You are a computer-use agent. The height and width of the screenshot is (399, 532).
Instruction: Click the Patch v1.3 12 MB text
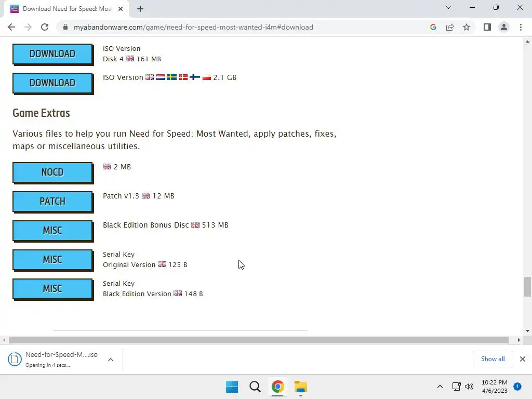pos(138,196)
